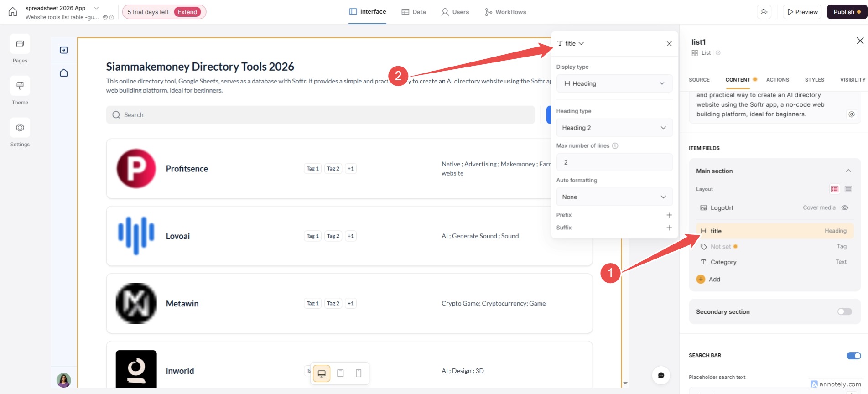Screen dimensions: 868x394
Task: Click Extend trial button
Action: tap(187, 12)
